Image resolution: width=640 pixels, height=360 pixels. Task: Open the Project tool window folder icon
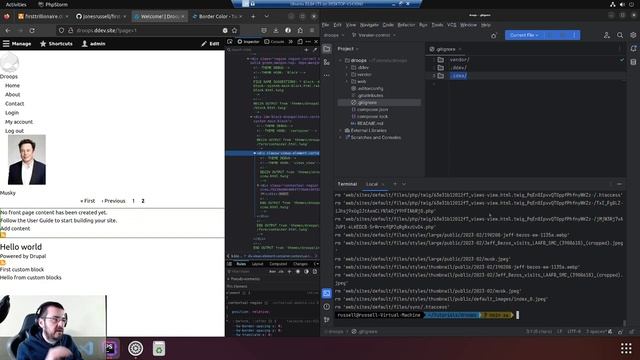point(327,49)
